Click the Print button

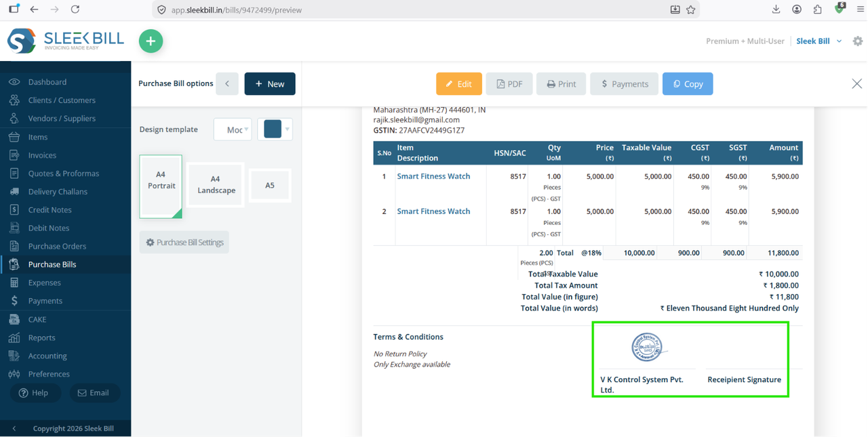click(561, 84)
